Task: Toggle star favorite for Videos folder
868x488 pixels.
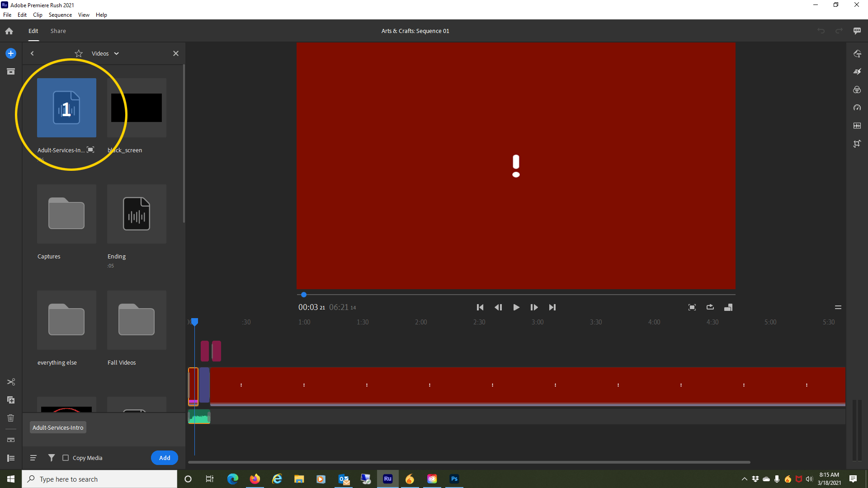Action: pyautogui.click(x=79, y=53)
